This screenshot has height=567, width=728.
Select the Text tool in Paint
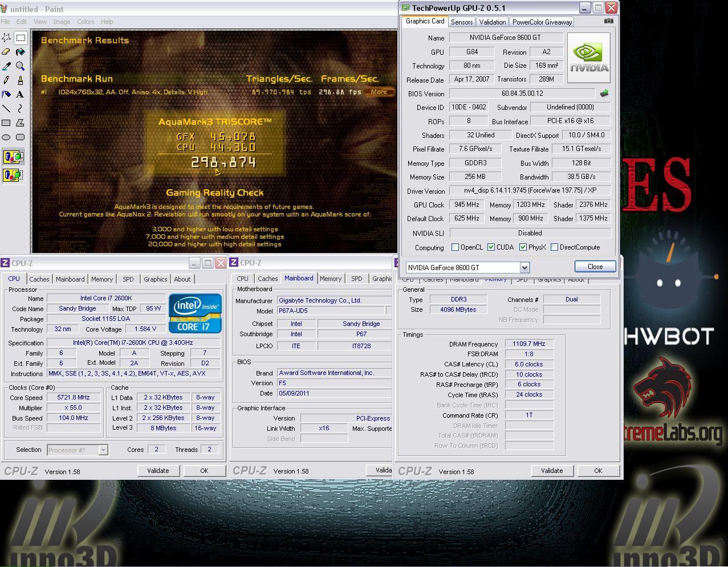pyautogui.click(x=21, y=95)
